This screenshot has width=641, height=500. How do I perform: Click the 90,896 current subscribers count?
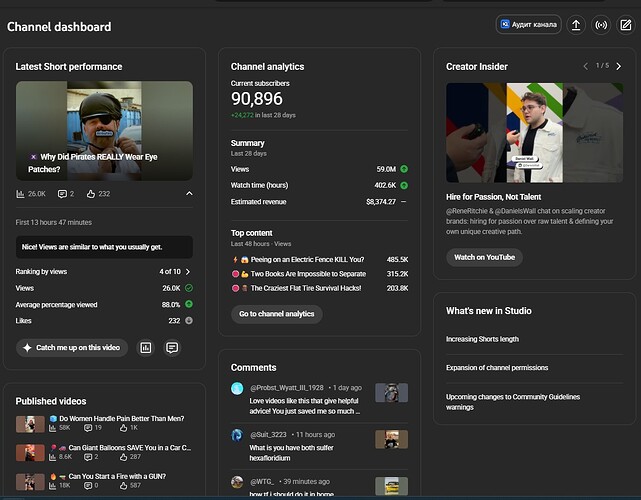[x=257, y=99]
